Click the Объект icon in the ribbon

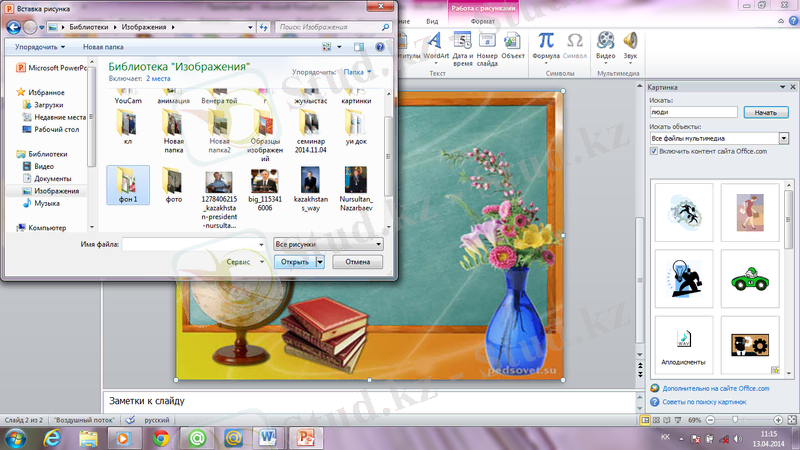(x=513, y=44)
